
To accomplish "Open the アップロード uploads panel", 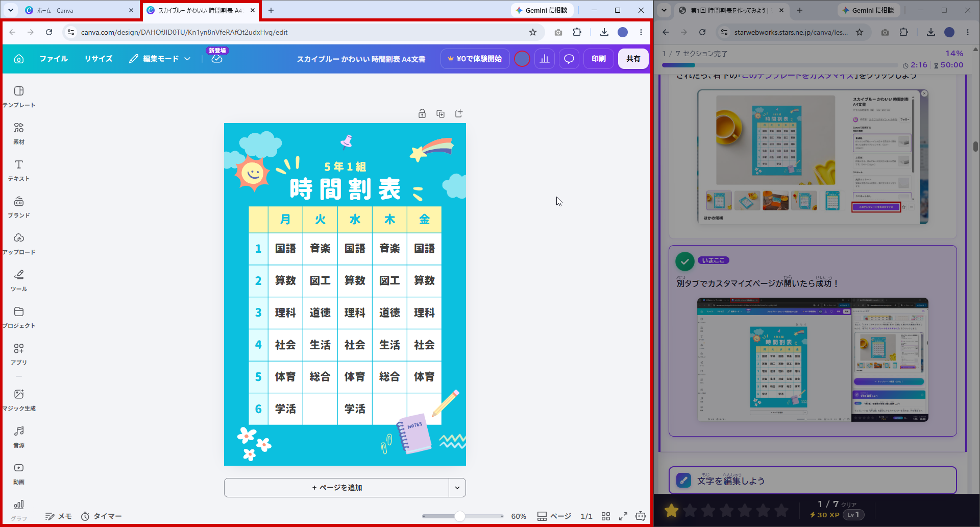I will pyautogui.click(x=19, y=244).
